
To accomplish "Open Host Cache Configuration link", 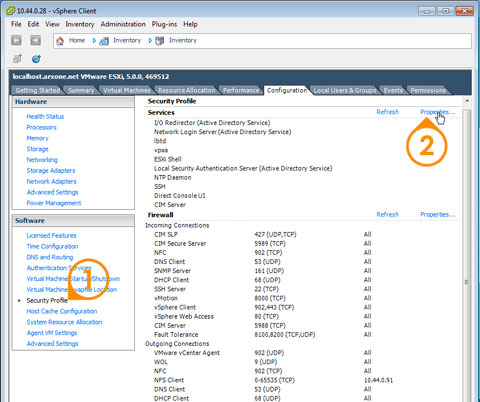I will point(62,311).
